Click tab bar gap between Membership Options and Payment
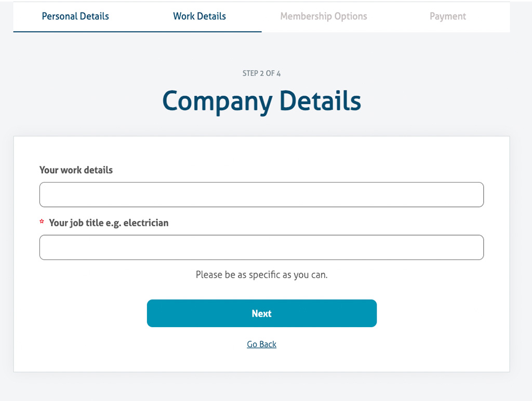Image resolution: width=532 pixels, height=401 pixels. coord(398,16)
